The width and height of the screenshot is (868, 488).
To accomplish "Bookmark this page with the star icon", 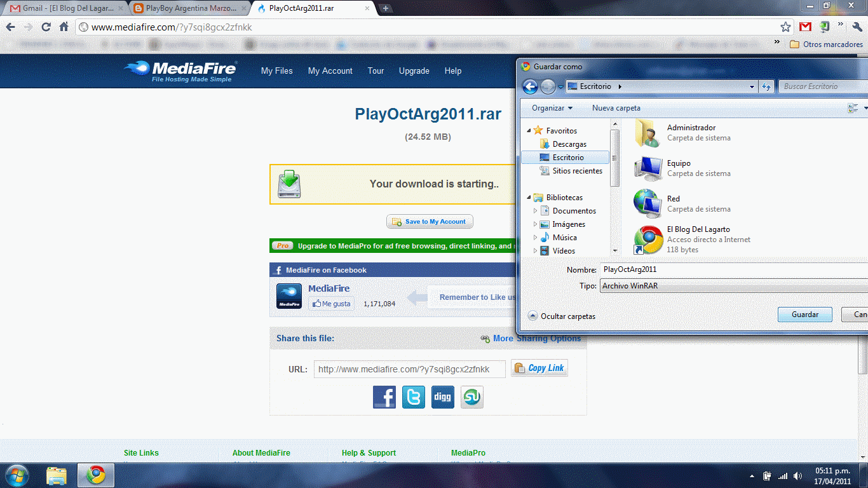I will pyautogui.click(x=786, y=27).
